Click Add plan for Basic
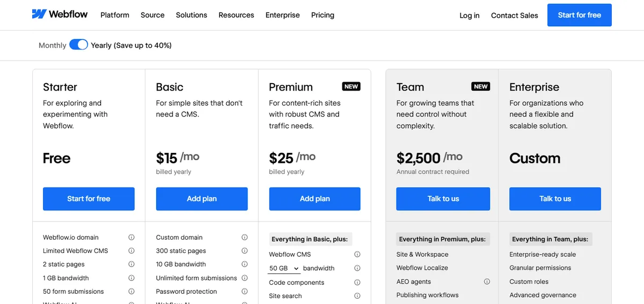 pyautogui.click(x=202, y=198)
